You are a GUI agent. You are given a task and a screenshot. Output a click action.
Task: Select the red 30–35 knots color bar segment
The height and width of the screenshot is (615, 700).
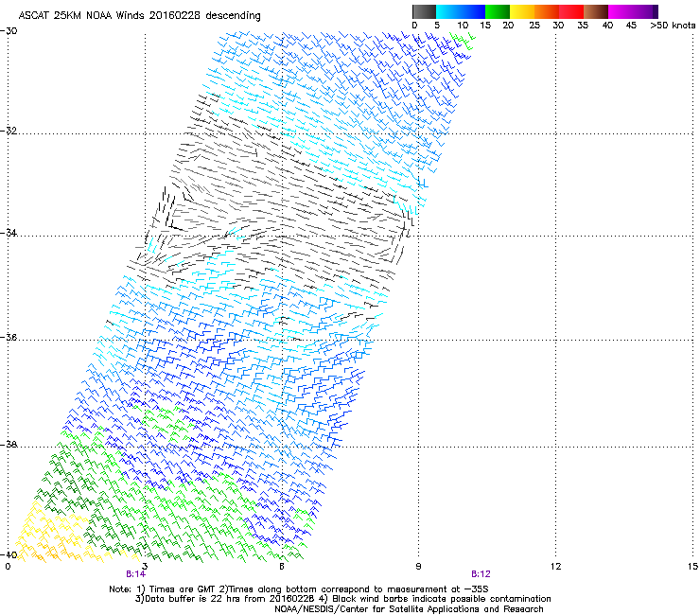tap(571, 11)
